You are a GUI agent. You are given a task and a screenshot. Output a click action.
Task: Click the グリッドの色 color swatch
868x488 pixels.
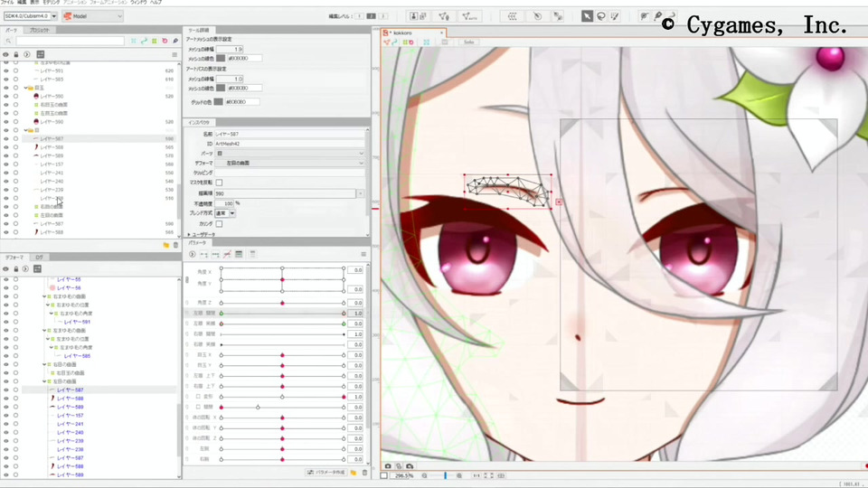(x=219, y=102)
